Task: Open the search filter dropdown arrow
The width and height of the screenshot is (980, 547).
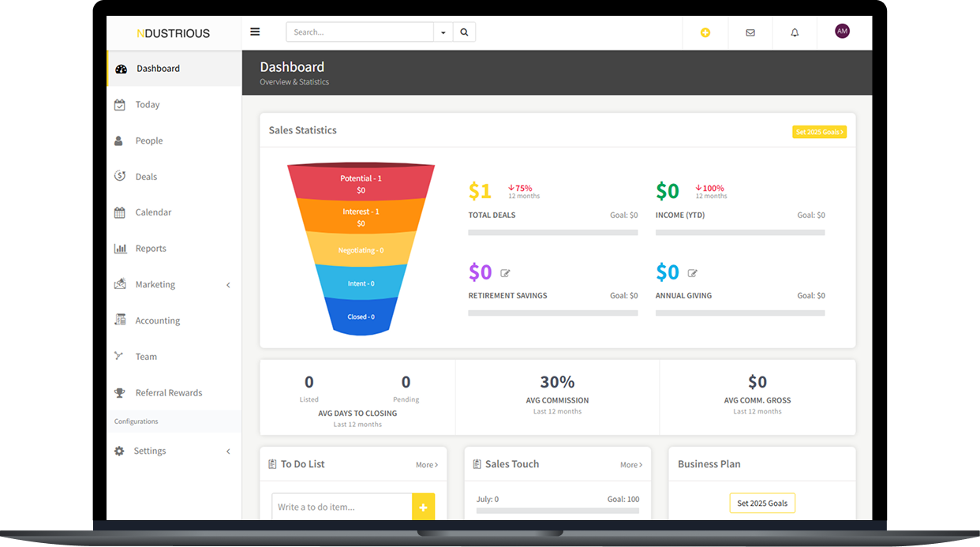Action: point(443,32)
